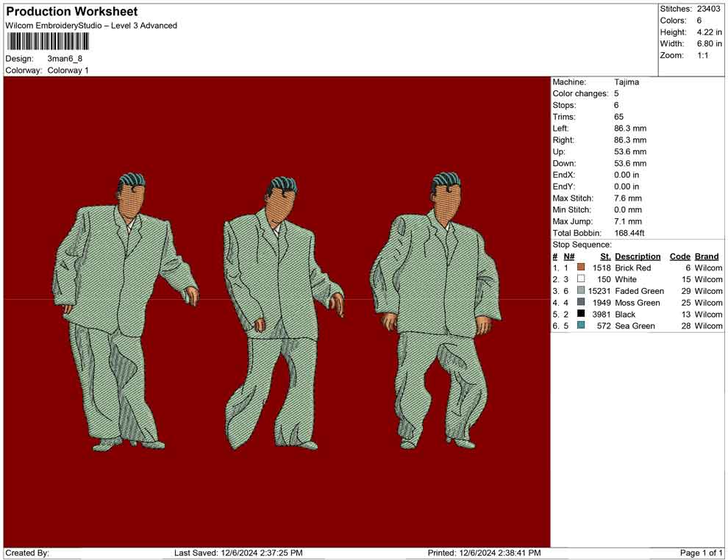This screenshot has width=728, height=560.
Task: Click the Sea Green color swatch
Action: pos(581,326)
